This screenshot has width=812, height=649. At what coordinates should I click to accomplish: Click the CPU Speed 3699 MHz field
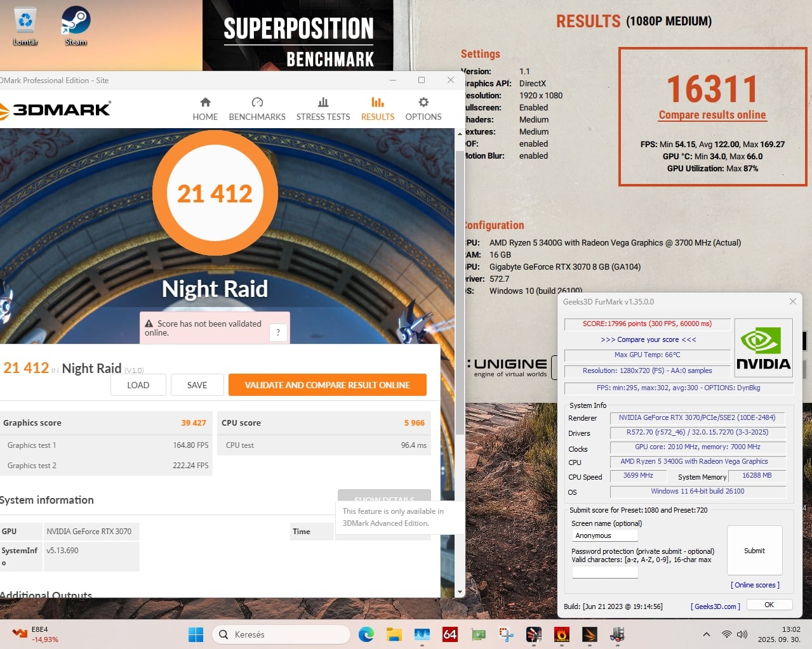[x=638, y=476]
